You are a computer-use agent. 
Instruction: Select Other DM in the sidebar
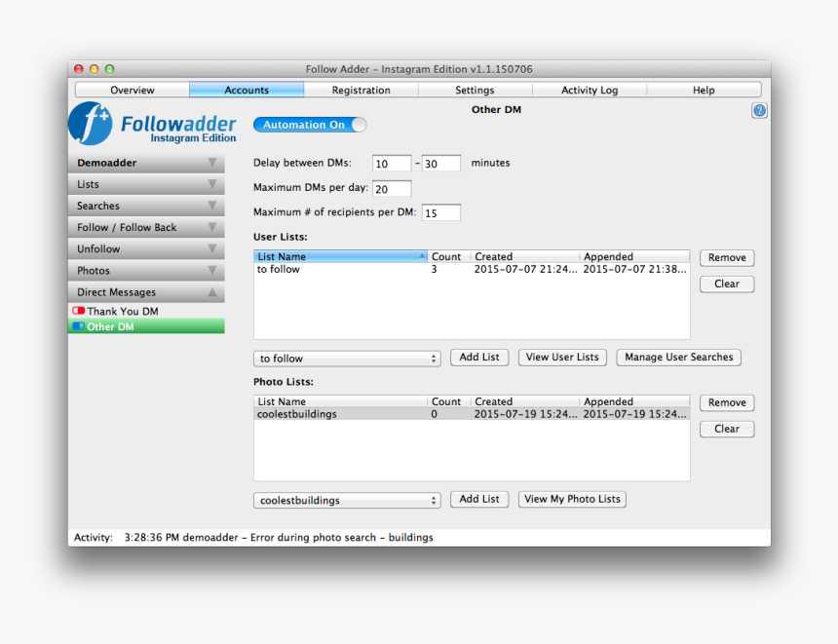146,326
